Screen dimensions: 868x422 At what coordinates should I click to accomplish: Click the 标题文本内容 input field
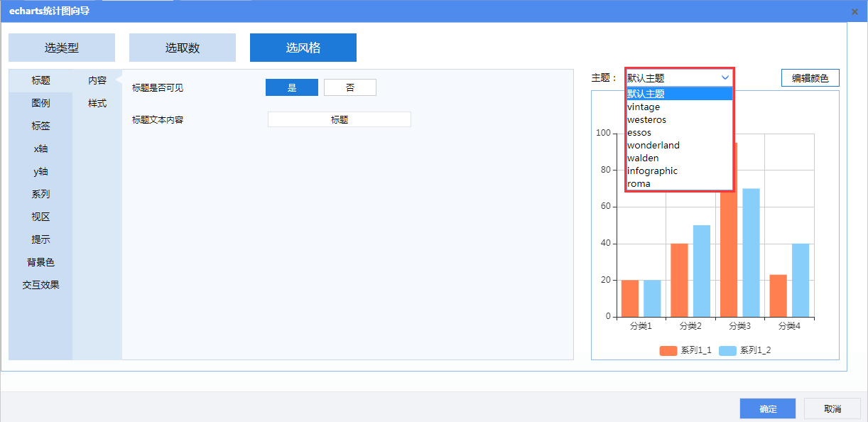point(339,119)
